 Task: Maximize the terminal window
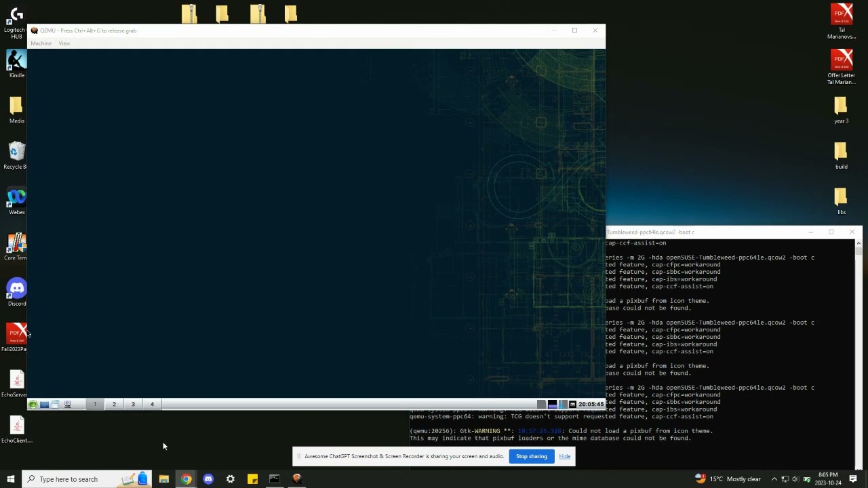(831, 232)
